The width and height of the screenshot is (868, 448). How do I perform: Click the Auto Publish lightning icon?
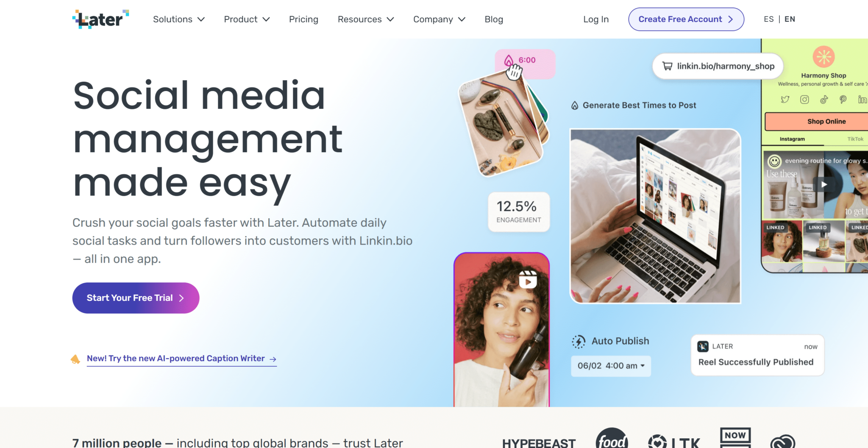click(579, 342)
